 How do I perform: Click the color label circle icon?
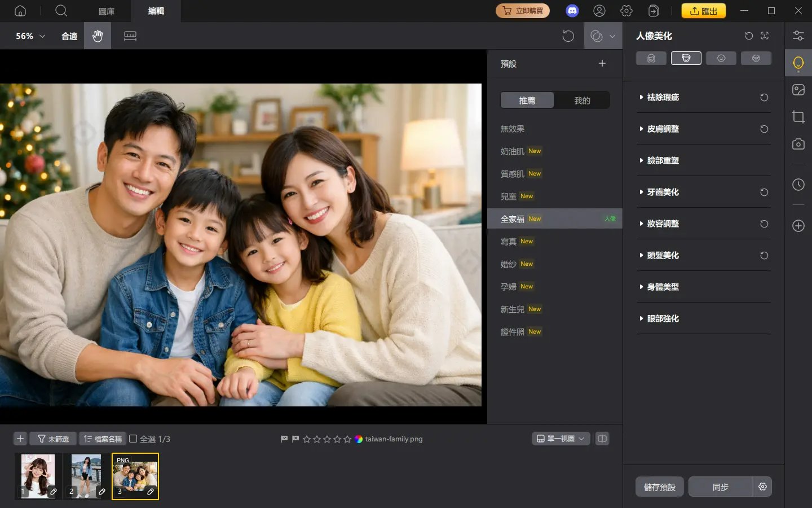[x=359, y=439]
